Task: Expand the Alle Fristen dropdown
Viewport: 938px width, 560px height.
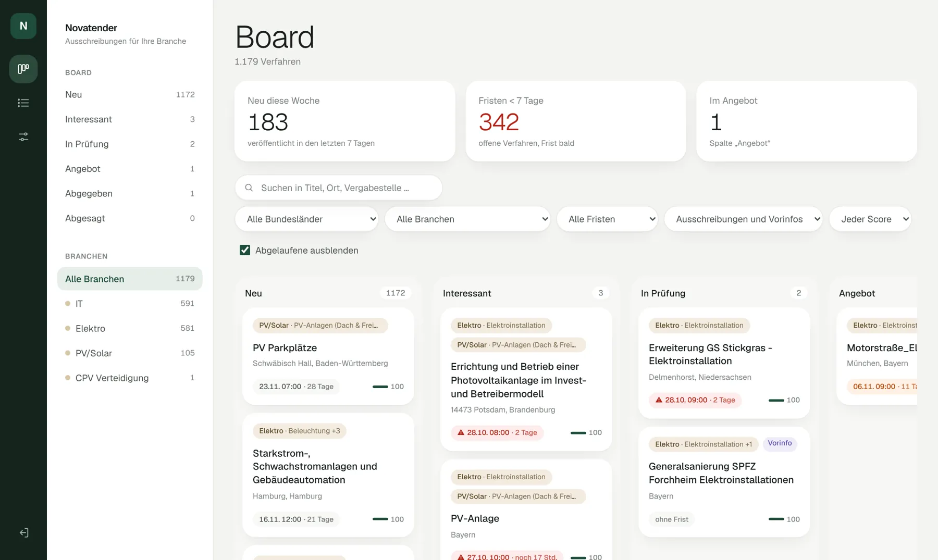Action: pos(607,219)
